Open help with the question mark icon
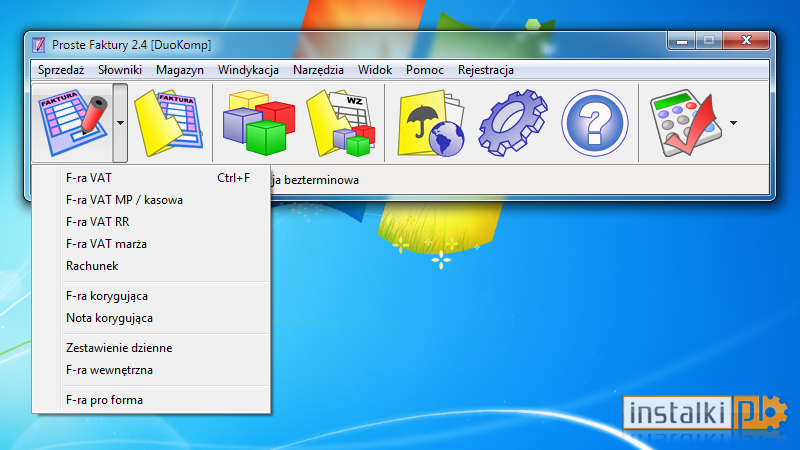Screen dimensions: 800x450 [594, 122]
